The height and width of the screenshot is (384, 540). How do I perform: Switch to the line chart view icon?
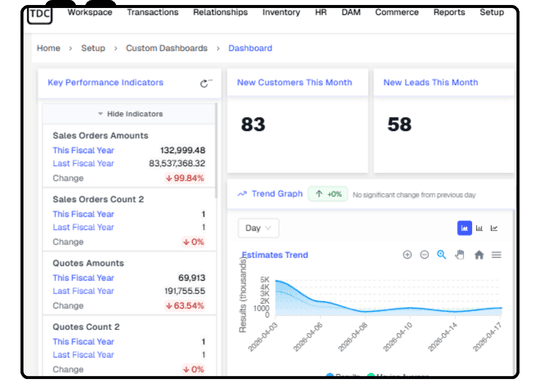click(494, 228)
